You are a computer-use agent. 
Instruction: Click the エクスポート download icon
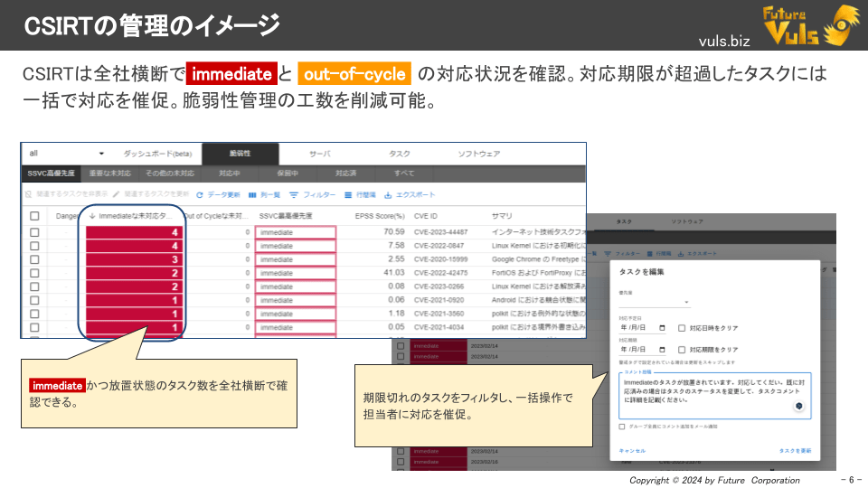(x=388, y=194)
